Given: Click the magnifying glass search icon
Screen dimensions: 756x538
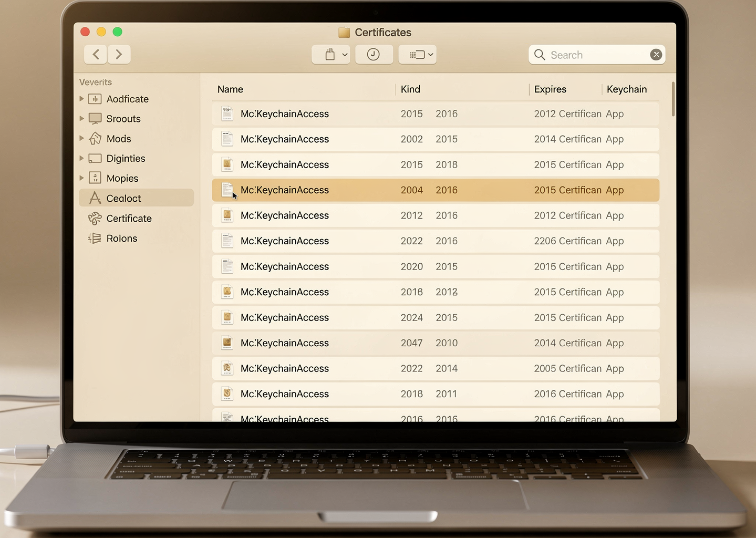Looking at the screenshot, I should pyautogui.click(x=540, y=55).
